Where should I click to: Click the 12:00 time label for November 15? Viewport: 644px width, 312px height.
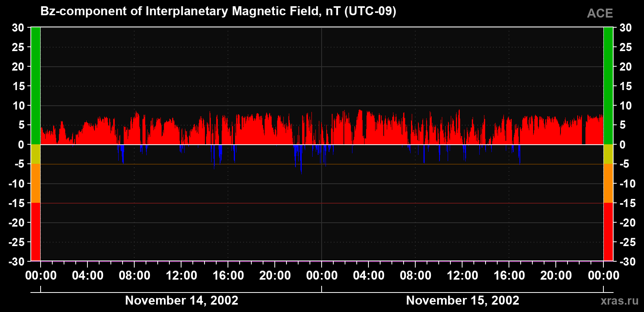pyautogui.click(x=462, y=275)
